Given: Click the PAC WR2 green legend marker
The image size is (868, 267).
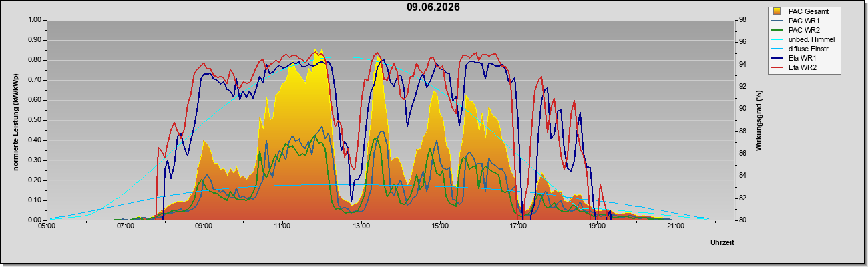Looking at the screenshot, I should (777, 30).
